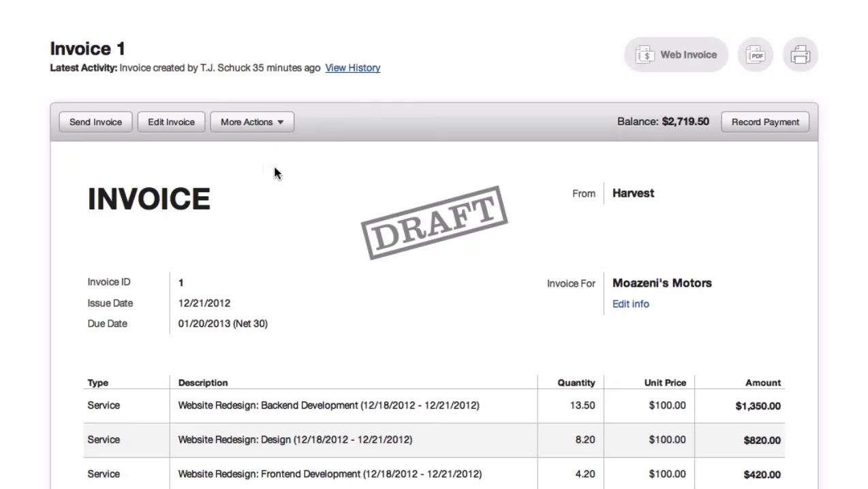Click the Invoice 1 page heading
The image size is (868, 489).
[87, 49]
